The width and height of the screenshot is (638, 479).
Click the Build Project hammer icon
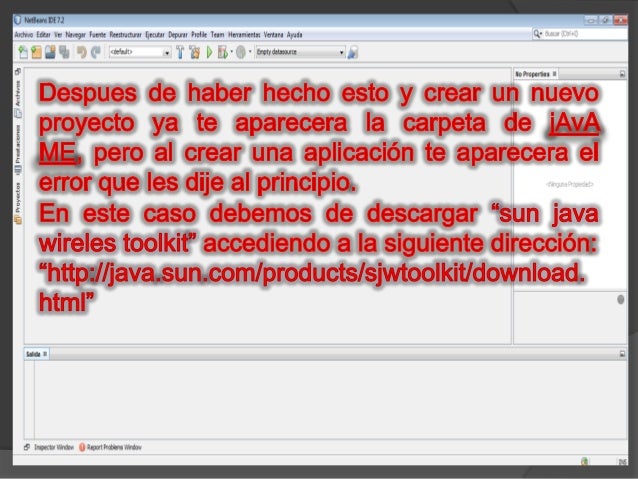(180, 52)
